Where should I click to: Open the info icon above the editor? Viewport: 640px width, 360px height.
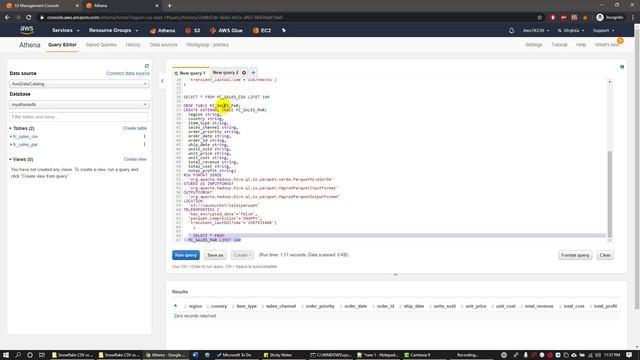click(622, 67)
